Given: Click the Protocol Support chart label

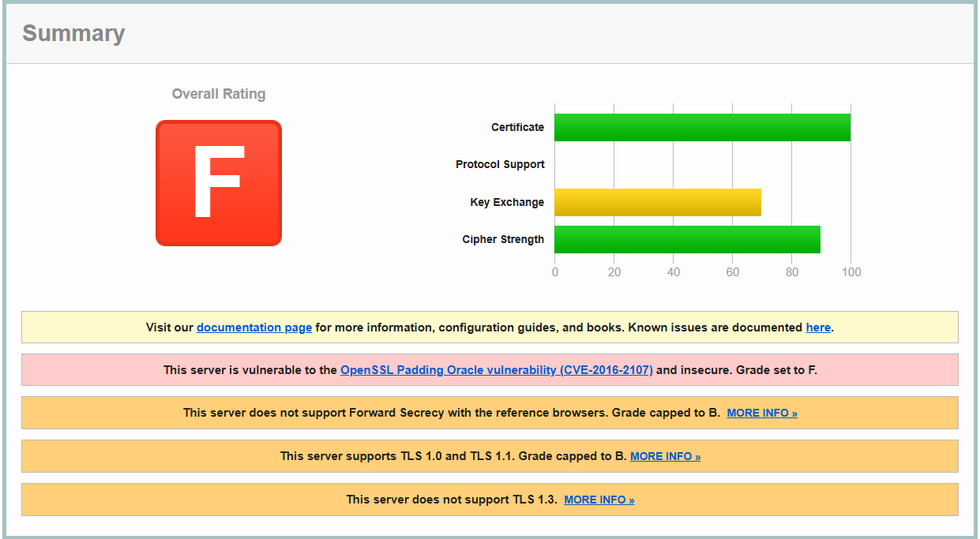Looking at the screenshot, I should click(500, 164).
